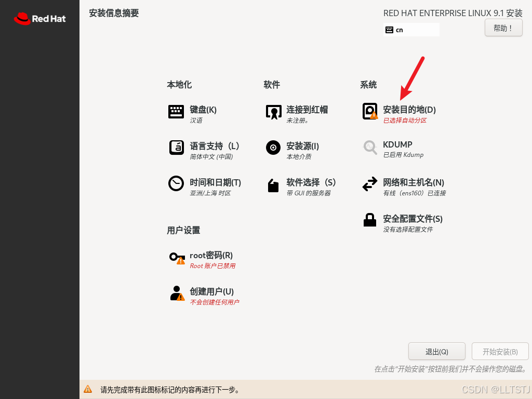The image size is (532, 399).
Task: Set the root密码(R) entry
Action: click(x=211, y=255)
